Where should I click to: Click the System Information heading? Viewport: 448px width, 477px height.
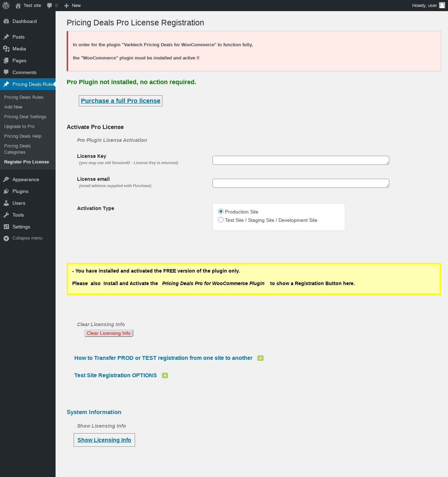tap(94, 412)
